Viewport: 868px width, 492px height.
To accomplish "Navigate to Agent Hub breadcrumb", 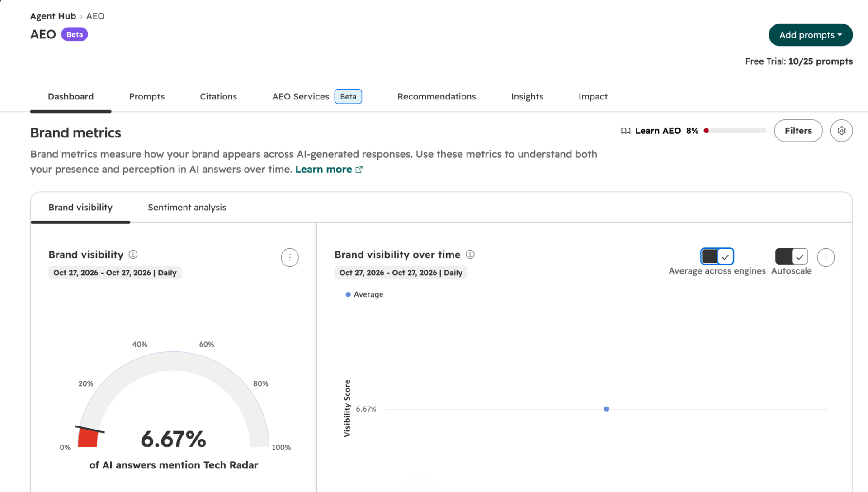I will pos(53,16).
